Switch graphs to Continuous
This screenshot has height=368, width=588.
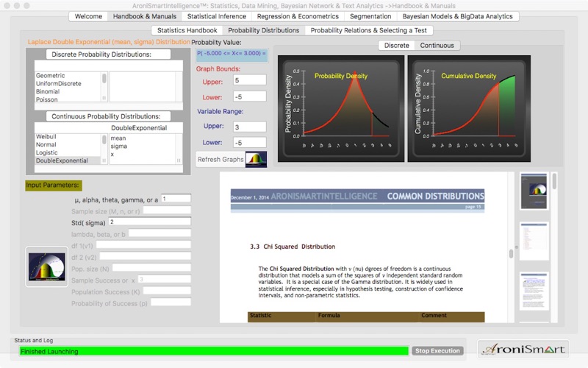click(437, 46)
